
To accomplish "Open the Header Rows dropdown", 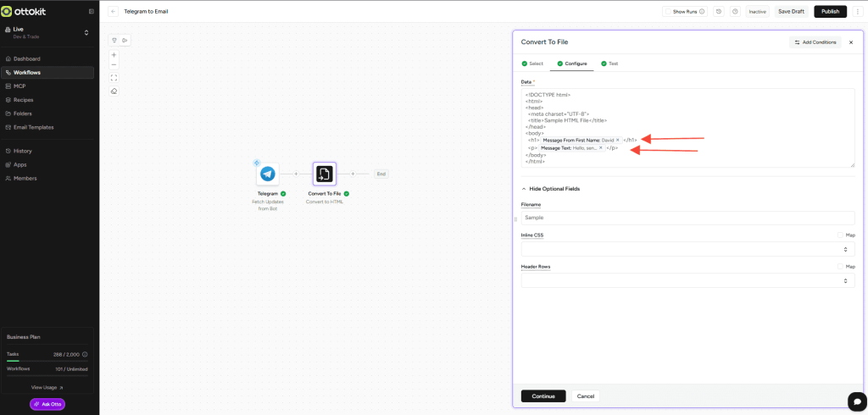I will pos(687,280).
